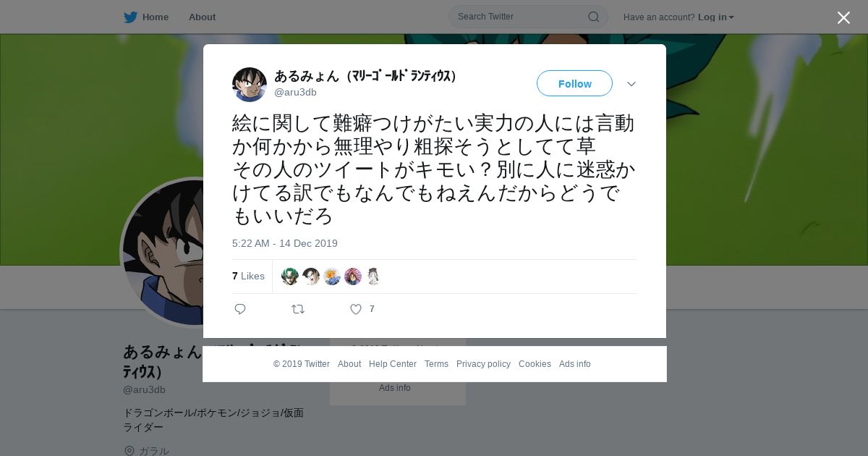Open the Log in dropdown
868x456 pixels.
pos(716,17)
